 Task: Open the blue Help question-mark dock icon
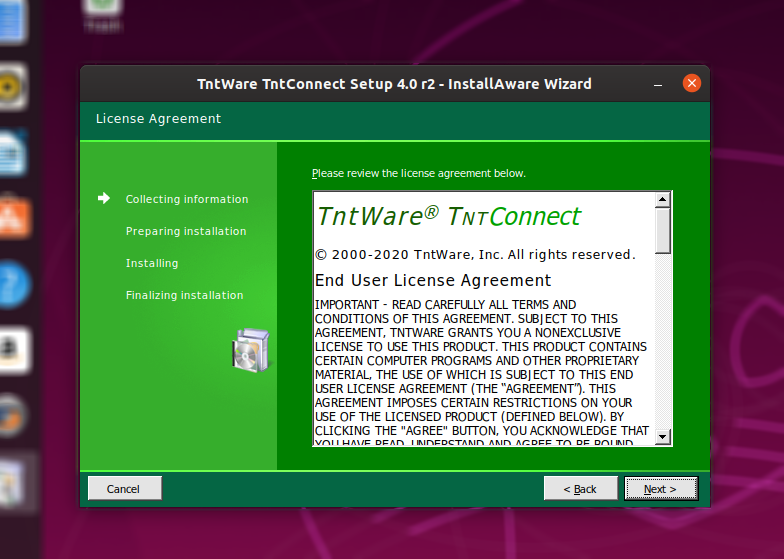click(14, 284)
